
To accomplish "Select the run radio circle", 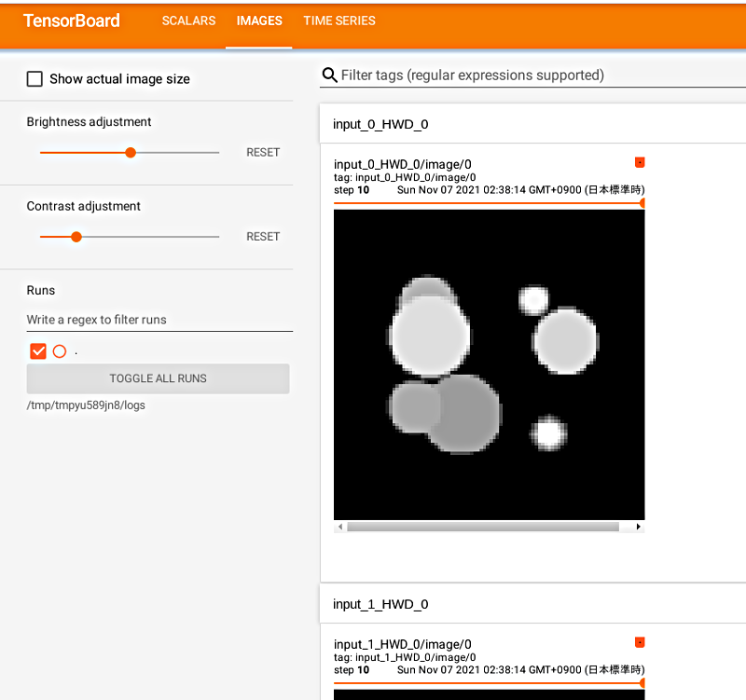I will 60,351.
